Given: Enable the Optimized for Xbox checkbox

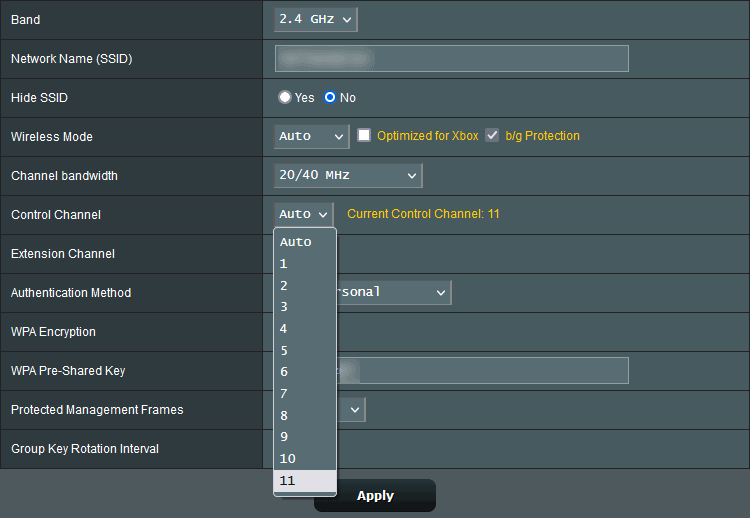Looking at the screenshot, I should point(364,136).
